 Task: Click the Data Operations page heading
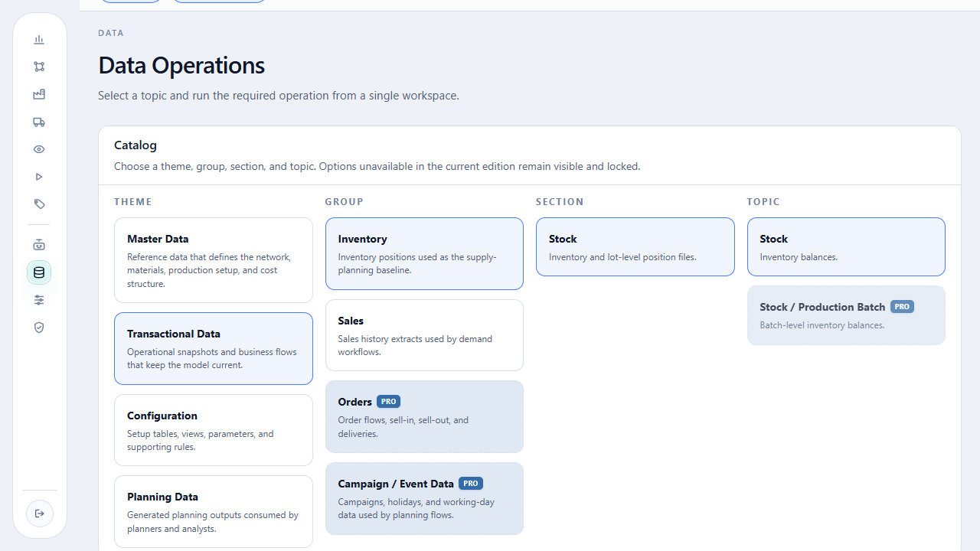coord(181,65)
